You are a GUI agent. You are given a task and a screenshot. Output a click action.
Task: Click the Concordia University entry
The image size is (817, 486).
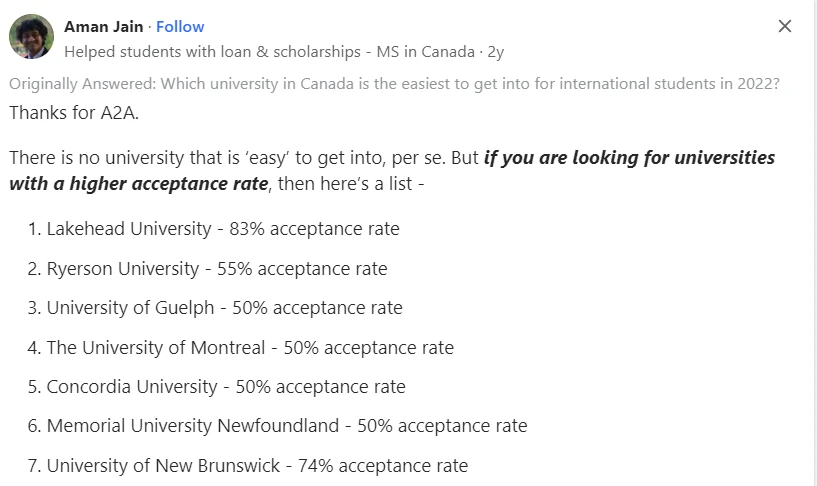(x=216, y=387)
